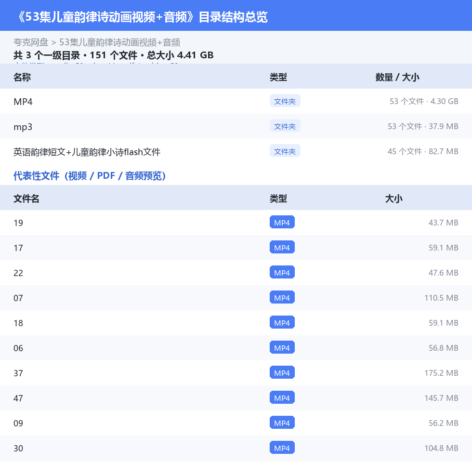This screenshot has height=476, width=472.
Task: Click the 文件夹 tag in the MP4 folder row
Action: [x=285, y=101]
